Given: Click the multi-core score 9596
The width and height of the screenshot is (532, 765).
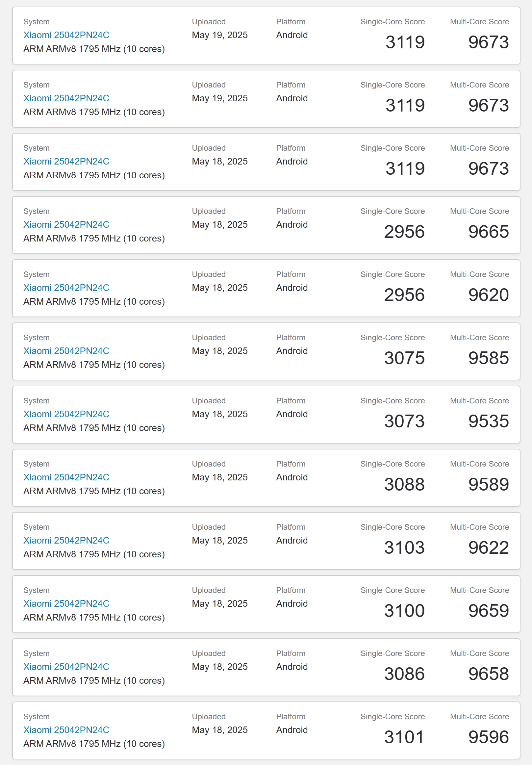Looking at the screenshot, I should click(x=488, y=737).
